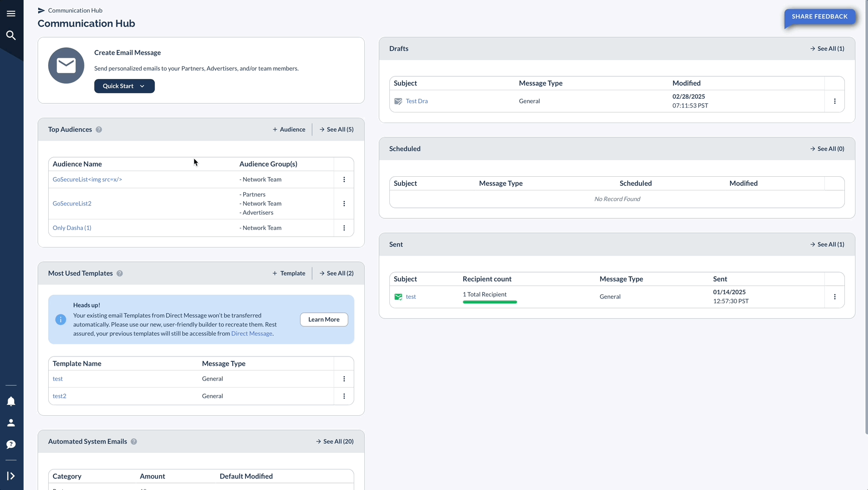
Task: Click the Top Audiences help question icon
Action: 99,130
